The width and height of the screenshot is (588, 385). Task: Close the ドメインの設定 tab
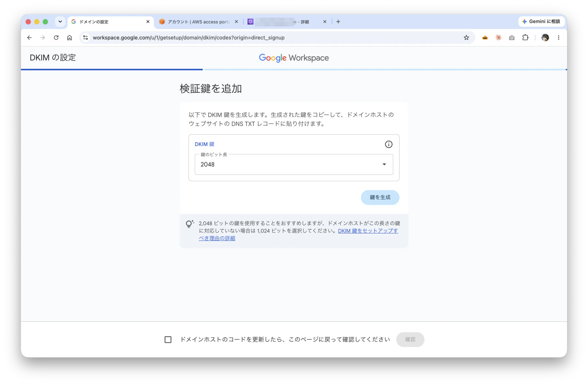(x=148, y=22)
